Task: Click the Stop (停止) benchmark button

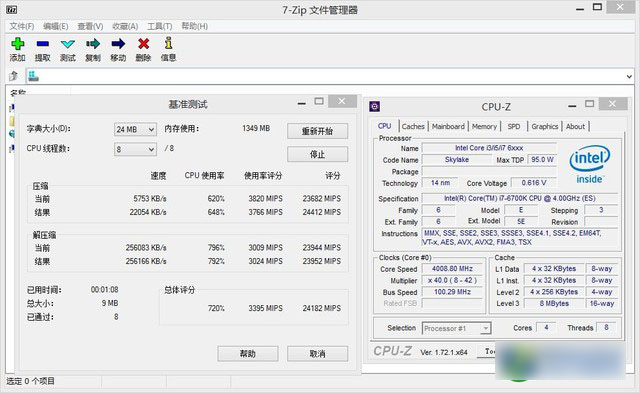Action: [x=317, y=154]
